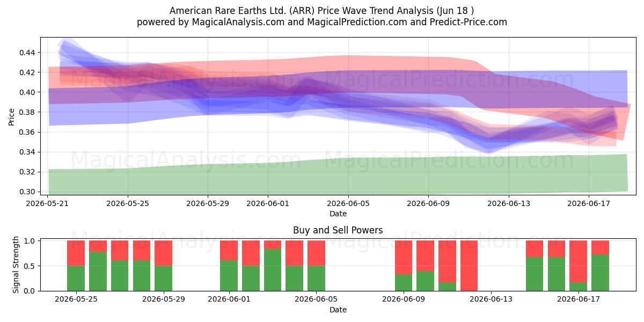Image resolution: width=644 pixels, height=322 pixels.
Task: Click the green buy bar for 2026-05-25
Action: (76, 278)
